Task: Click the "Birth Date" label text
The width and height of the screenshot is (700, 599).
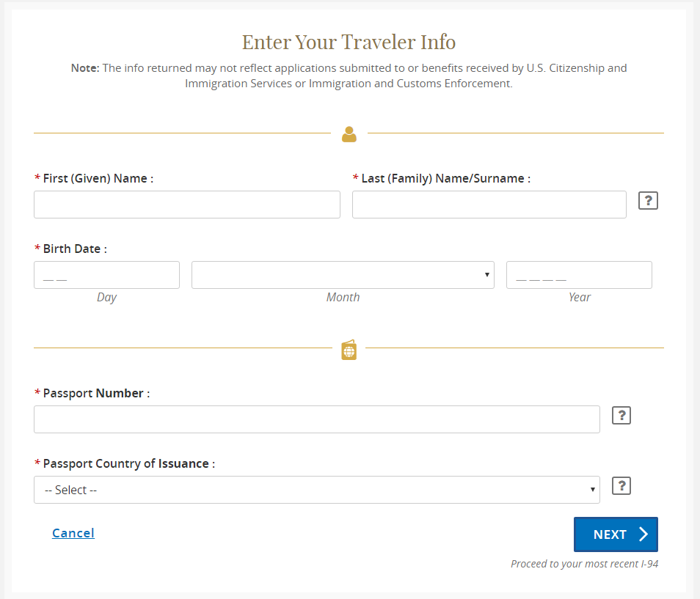Action: pyautogui.click(x=74, y=249)
